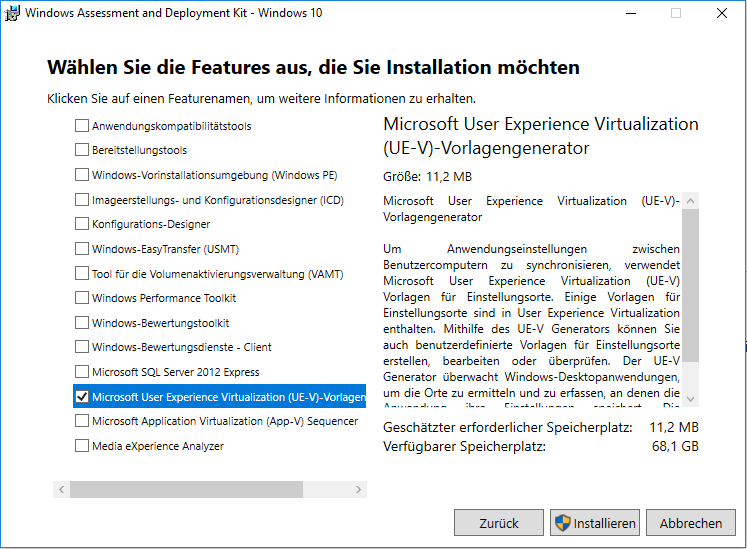
Task: Tick the App-V Sequencer checkbox
Action: click(x=82, y=421)
